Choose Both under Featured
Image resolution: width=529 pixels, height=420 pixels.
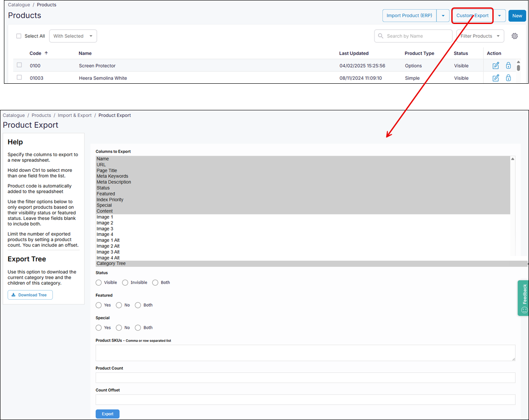[138, 305]
